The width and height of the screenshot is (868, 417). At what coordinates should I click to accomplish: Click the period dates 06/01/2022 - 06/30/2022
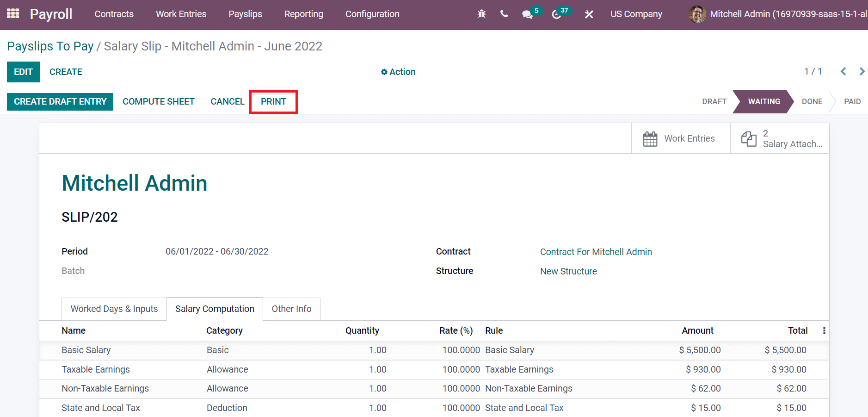tap(217, 251)
